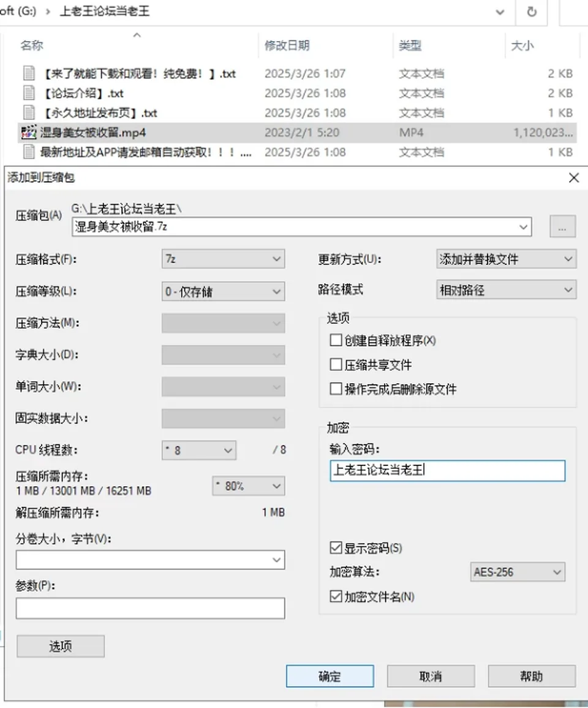
Task: Open 帮助 for the archive dialog
Action: pyautogui.click(x=532, y=676)
